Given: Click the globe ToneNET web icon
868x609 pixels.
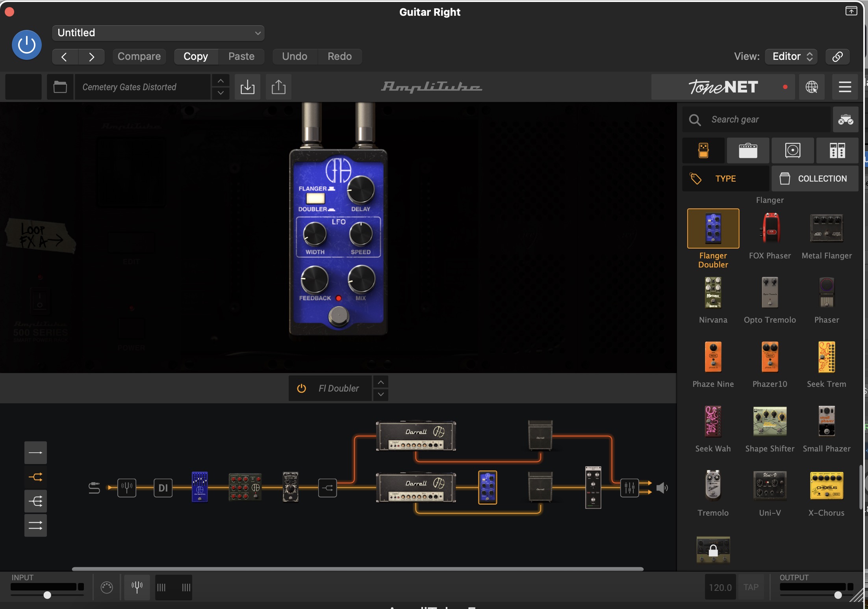Looking at the screenshot, I should (812, 87).
